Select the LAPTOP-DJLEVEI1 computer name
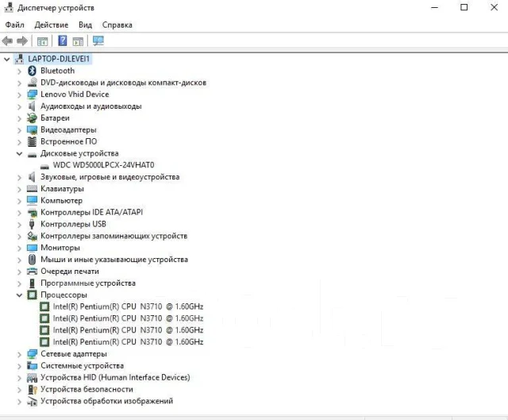The image size is (508, 420). pyautogui.click(x=59, y=59)
